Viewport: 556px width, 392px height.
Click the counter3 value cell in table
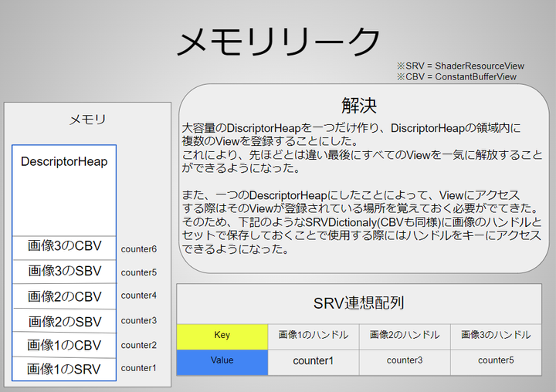(405, 362)
